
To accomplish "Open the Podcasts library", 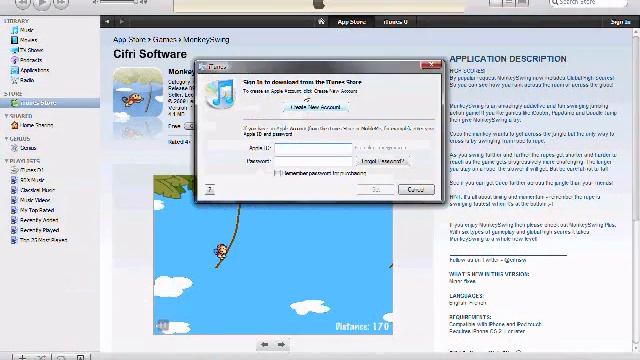I will point(31,60).
